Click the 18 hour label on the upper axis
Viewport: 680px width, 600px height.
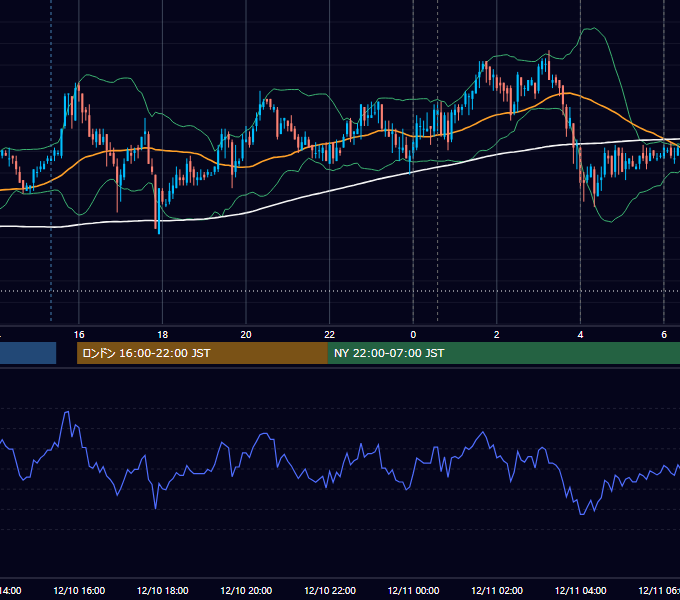pyautogui.click(x=162, y=335)
